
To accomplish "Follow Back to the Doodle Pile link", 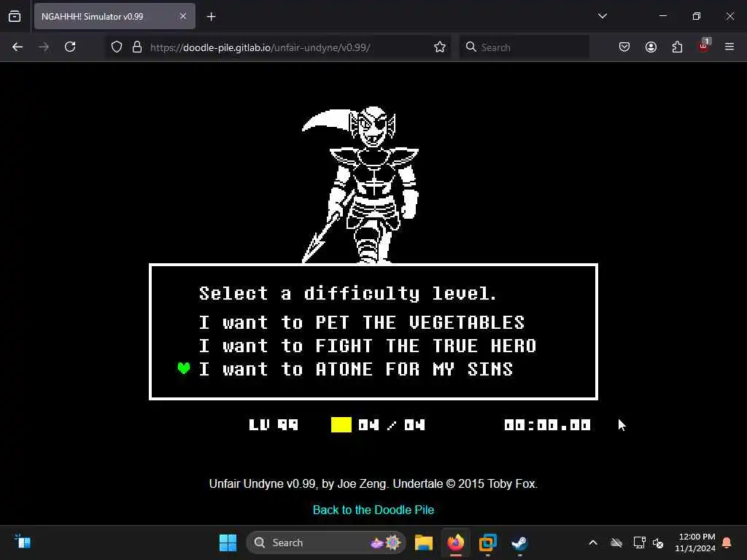I will point(373,510).
